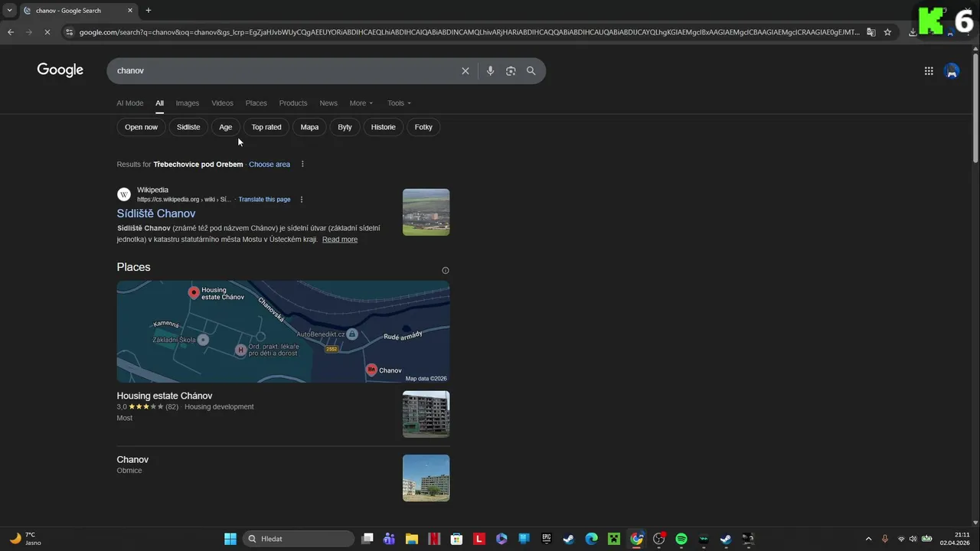Expand the More search categories dropdown
The image size is (980, 551).
(361, 103)
